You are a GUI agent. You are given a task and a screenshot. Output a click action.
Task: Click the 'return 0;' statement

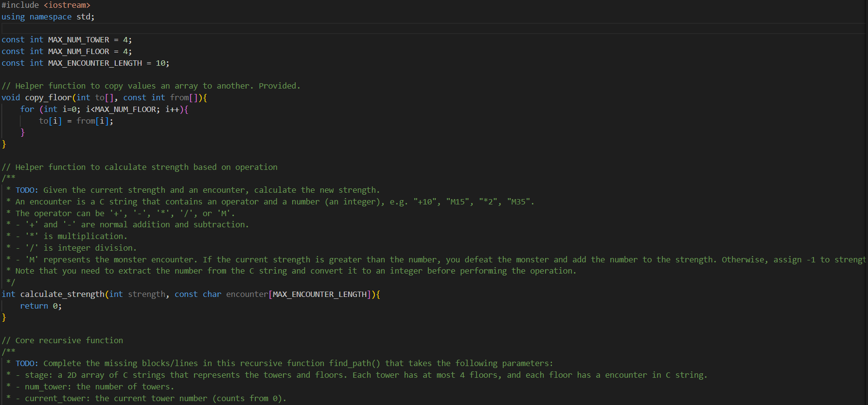tap(41, 306)
